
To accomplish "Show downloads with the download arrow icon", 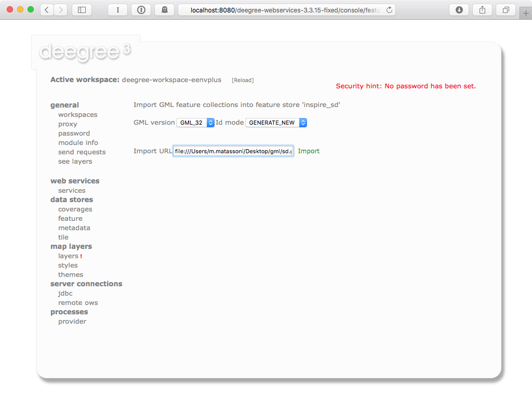I will (459, 10).
